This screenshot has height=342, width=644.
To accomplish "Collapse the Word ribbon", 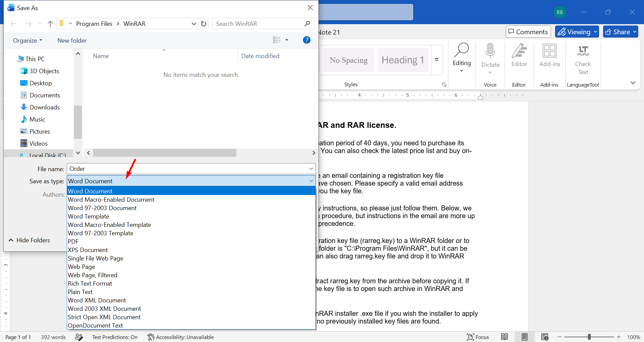I will pos(633,83).
